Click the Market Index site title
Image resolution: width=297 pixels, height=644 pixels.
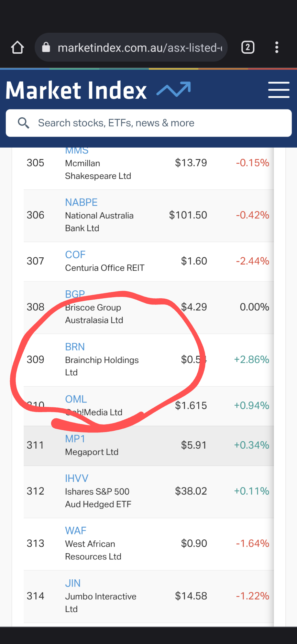click(76, 90)
